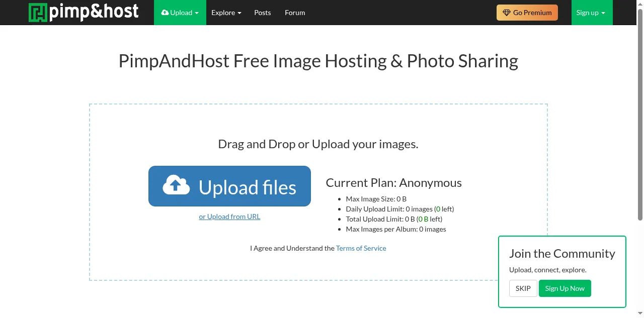Click the Current Plan: Anonymous heading
The width and height of the screenshot is (644, 318).
(394, 182)
